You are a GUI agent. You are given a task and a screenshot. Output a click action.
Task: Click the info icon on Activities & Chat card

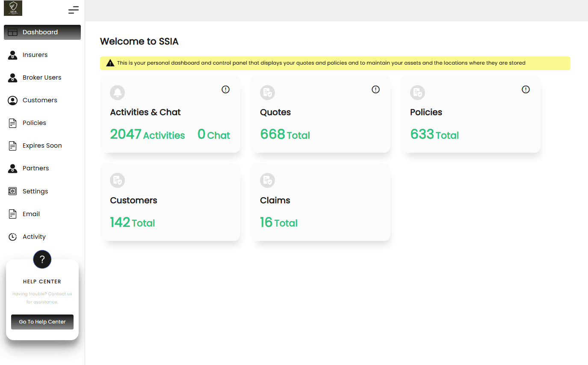point(225,89)
